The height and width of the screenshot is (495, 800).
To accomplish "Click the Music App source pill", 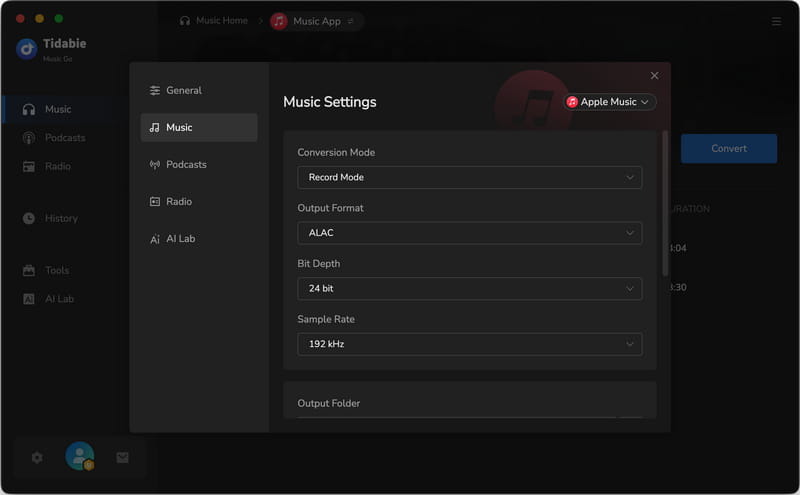I will click(x=316, y=21).
